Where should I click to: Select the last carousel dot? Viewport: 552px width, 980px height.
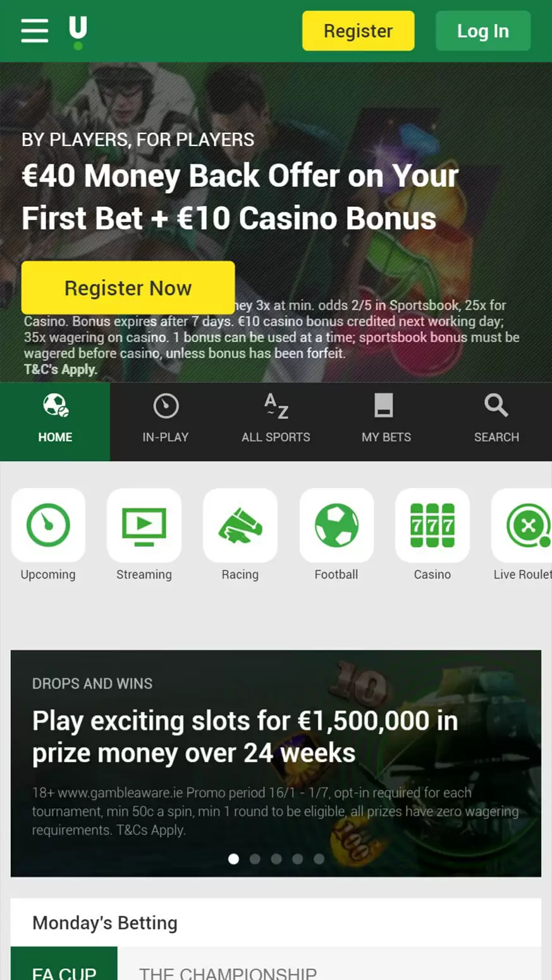pyautogui.click(x=319, y=859)
